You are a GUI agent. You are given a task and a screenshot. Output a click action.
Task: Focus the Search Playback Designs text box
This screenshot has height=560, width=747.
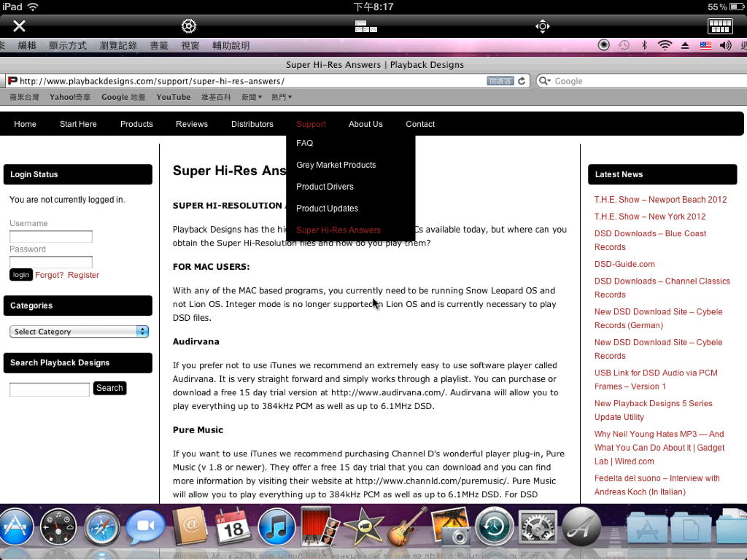[50, 389]
